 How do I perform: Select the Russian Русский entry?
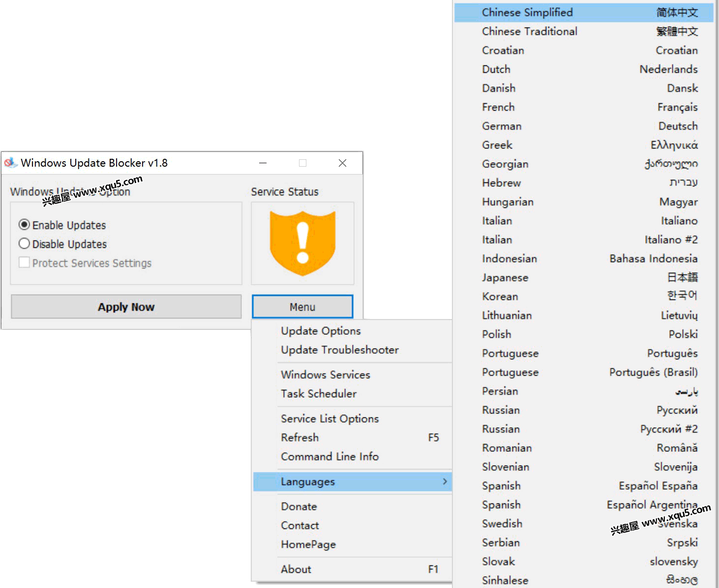coord(584,410)
